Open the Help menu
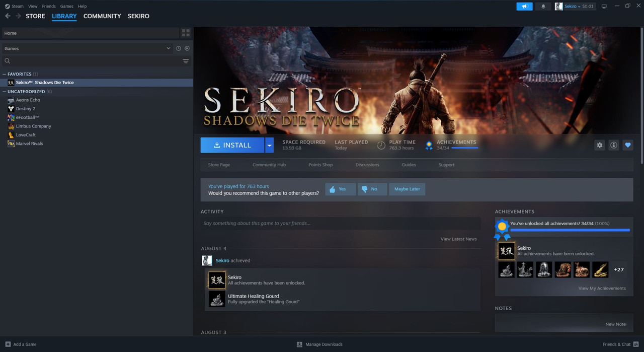 click(82, 7)
